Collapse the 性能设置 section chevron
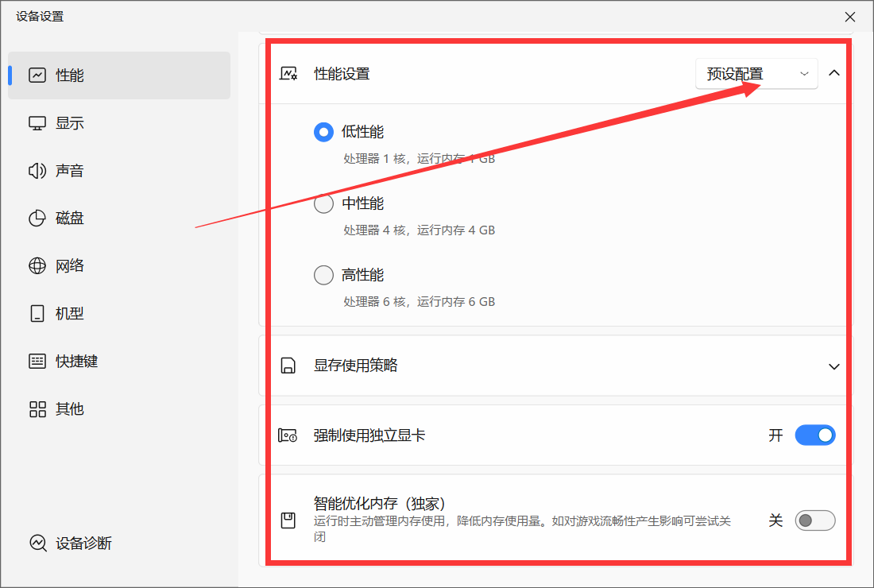This screenshot has height=588, width=874. click(x=833, y=73)
